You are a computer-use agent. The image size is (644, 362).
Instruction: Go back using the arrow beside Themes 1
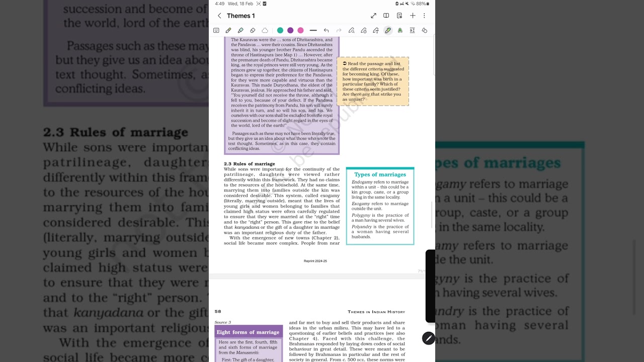219,16
